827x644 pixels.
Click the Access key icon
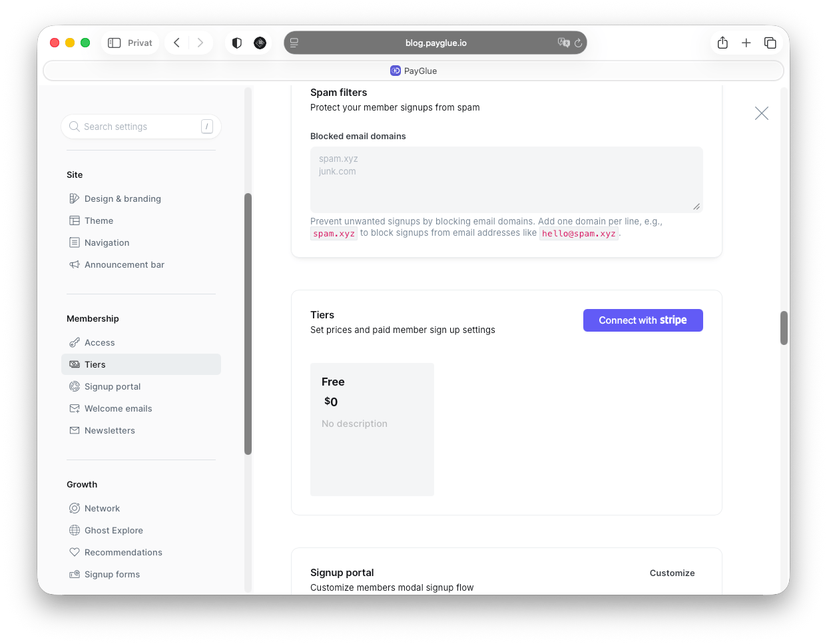click(x=75, y=342)
